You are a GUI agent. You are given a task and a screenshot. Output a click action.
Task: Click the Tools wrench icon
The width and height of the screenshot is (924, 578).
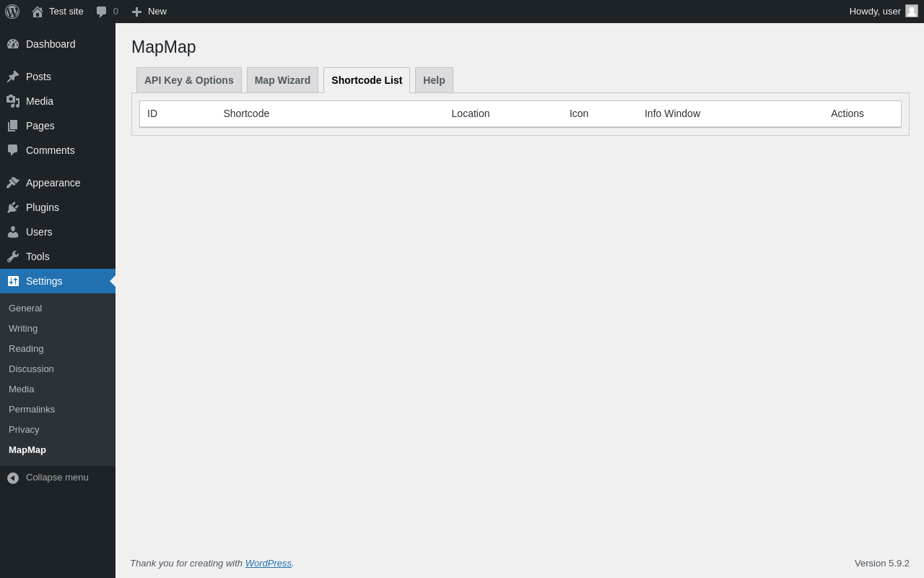pos(13,256)
